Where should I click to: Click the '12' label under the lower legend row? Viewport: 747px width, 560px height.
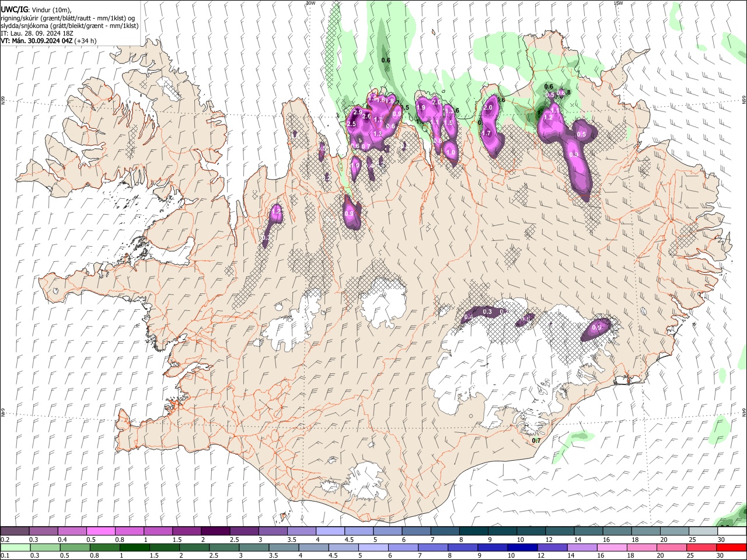click(540, 555)
